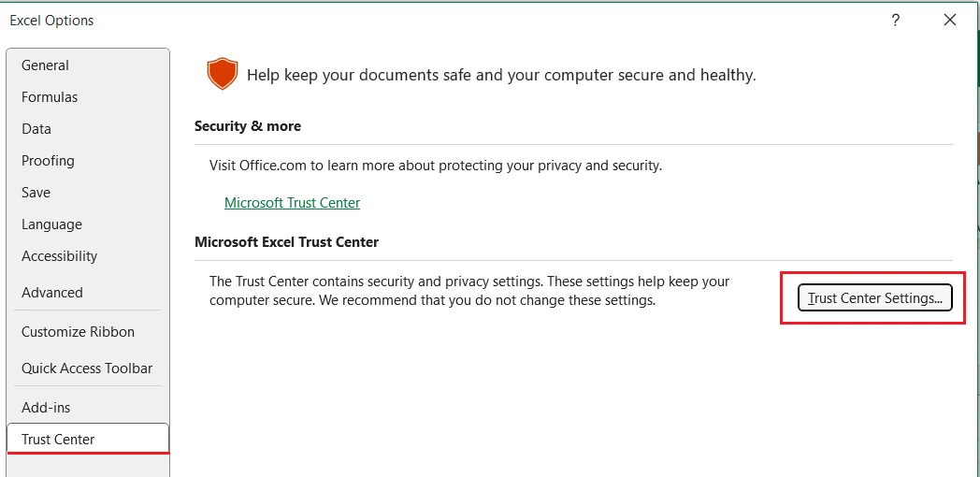The width and height of the screenshot is (980, 477).
Task: Follow the Microsoft Trust Center link
Action: pyautogui.click(x=292, y=203)
